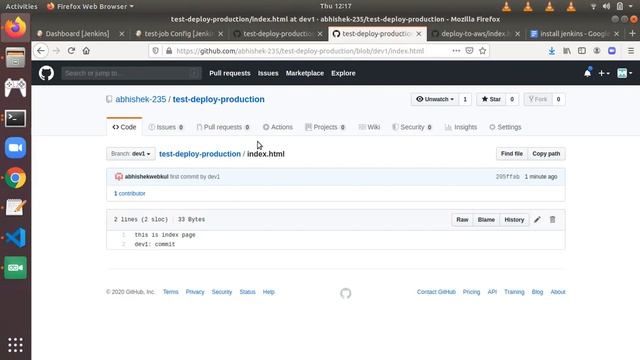Open Firefox downloads arrow
The image size is (640, 360).
[x=551, y=51]
